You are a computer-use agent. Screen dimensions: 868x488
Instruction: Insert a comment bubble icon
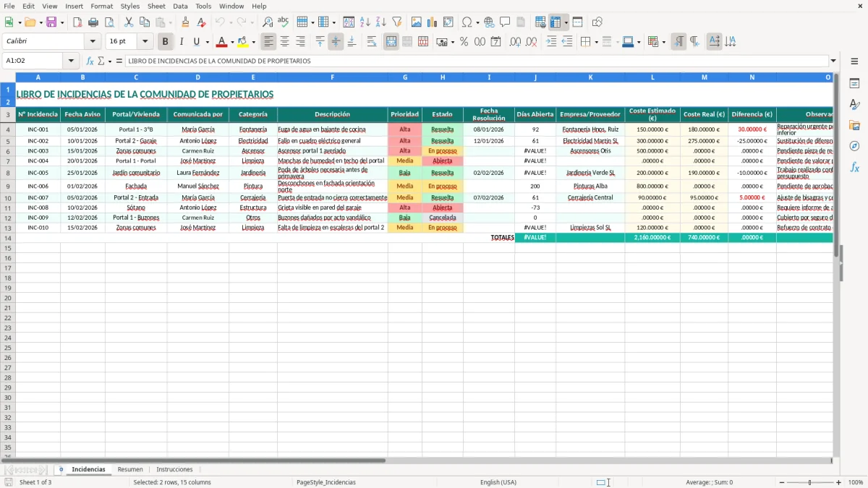505,22
